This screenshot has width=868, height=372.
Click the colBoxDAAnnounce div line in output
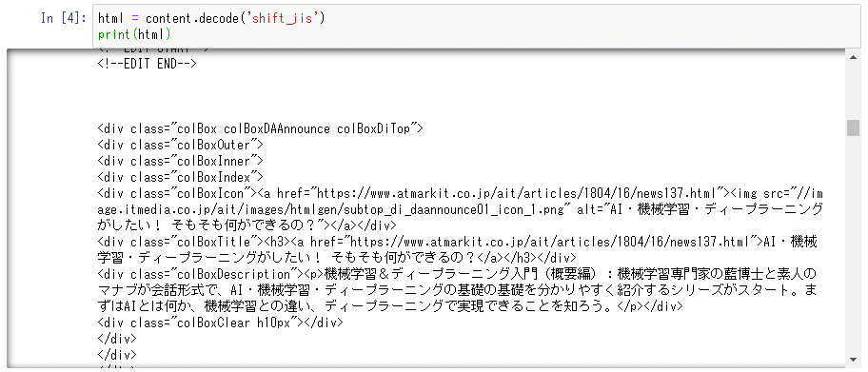[260, 128]
